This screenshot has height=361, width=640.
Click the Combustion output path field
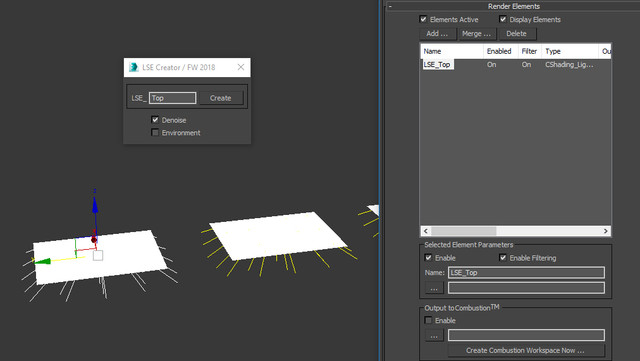[x=526, y=335]
